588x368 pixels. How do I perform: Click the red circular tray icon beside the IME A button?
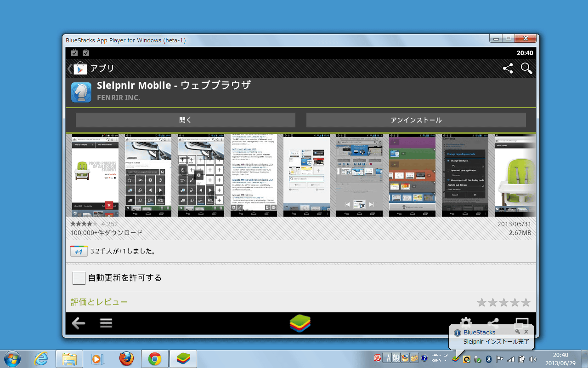[378, 358]
